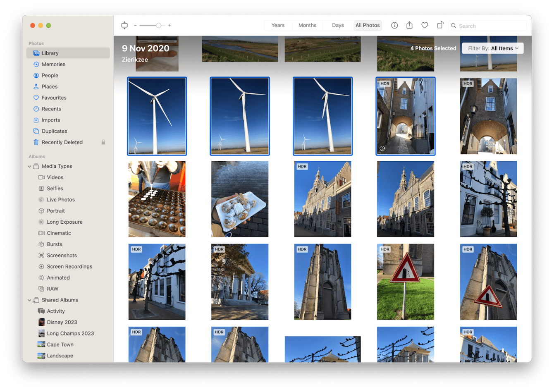This screenshot has width=554, height=392.
Task: Open Memories in the sidebar
Action: click(53, 64)
